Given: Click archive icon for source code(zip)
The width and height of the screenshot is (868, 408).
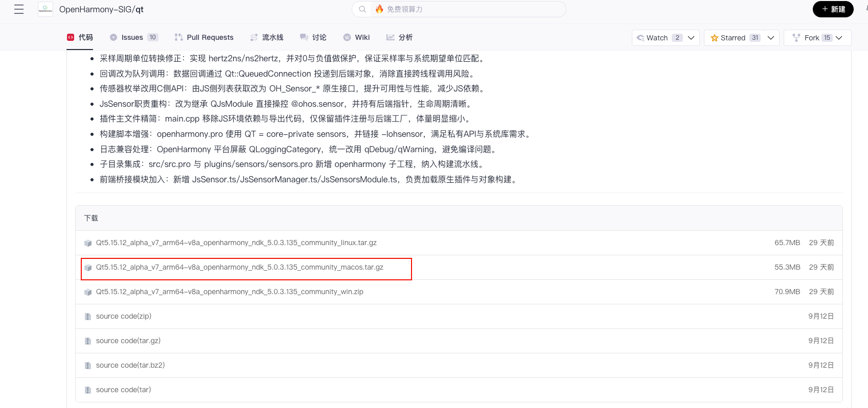Looking at the screenshot, I should (x=88, y=317).
